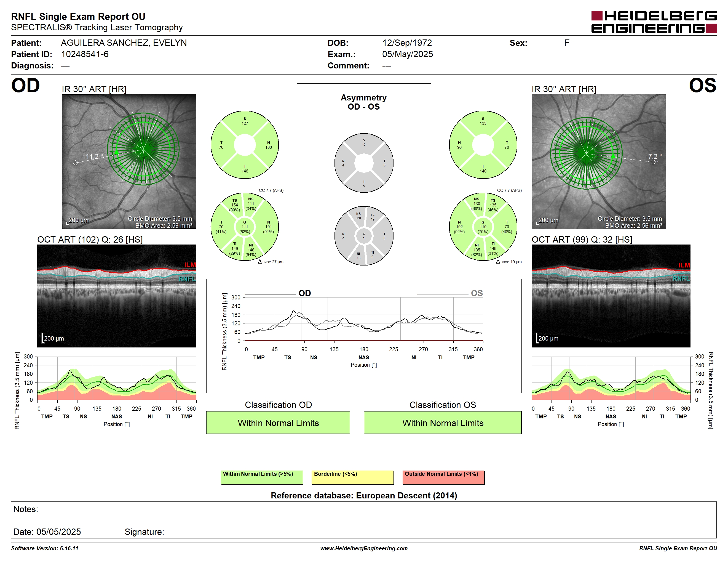This screenshot has height=563, width=728.
Task: Click the OD ΔBMOC 27 µm label
Action: 271,262
